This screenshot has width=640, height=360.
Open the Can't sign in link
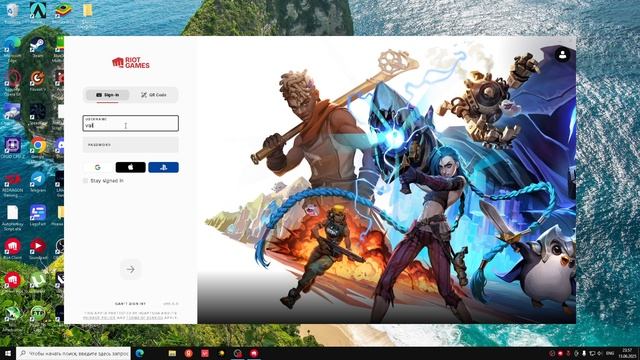click(130, 304)
